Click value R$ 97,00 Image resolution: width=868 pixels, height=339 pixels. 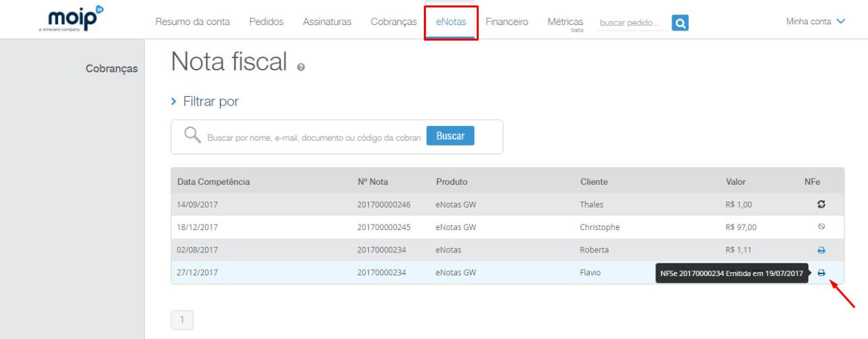[x=741, y=227]
